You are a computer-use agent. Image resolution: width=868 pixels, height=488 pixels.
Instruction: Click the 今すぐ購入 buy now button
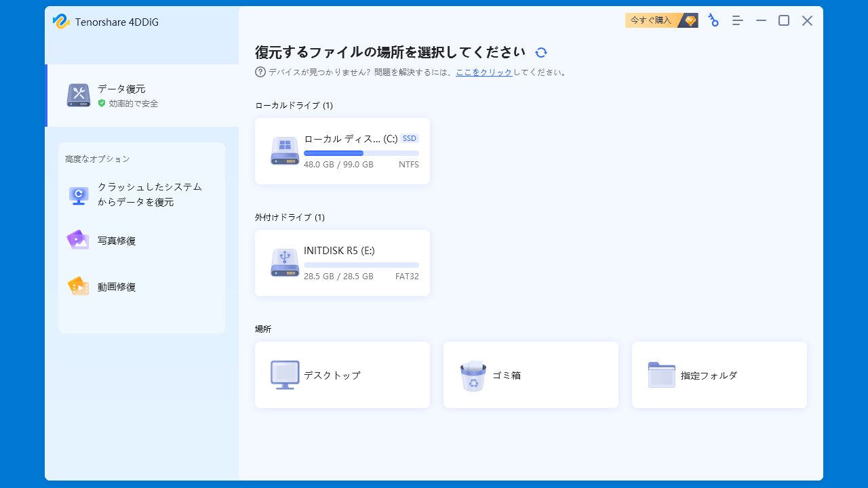click(x=662, y=20)
